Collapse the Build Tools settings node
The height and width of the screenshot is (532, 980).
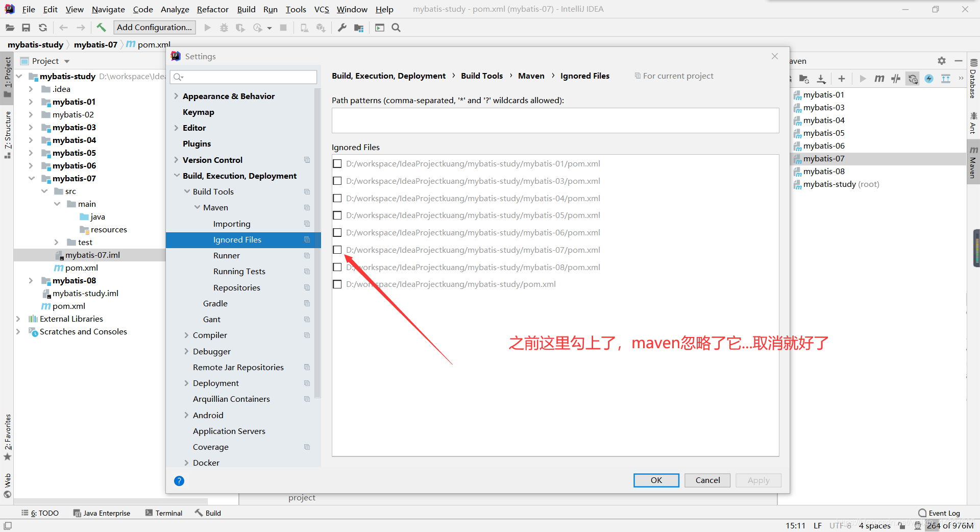187,191
